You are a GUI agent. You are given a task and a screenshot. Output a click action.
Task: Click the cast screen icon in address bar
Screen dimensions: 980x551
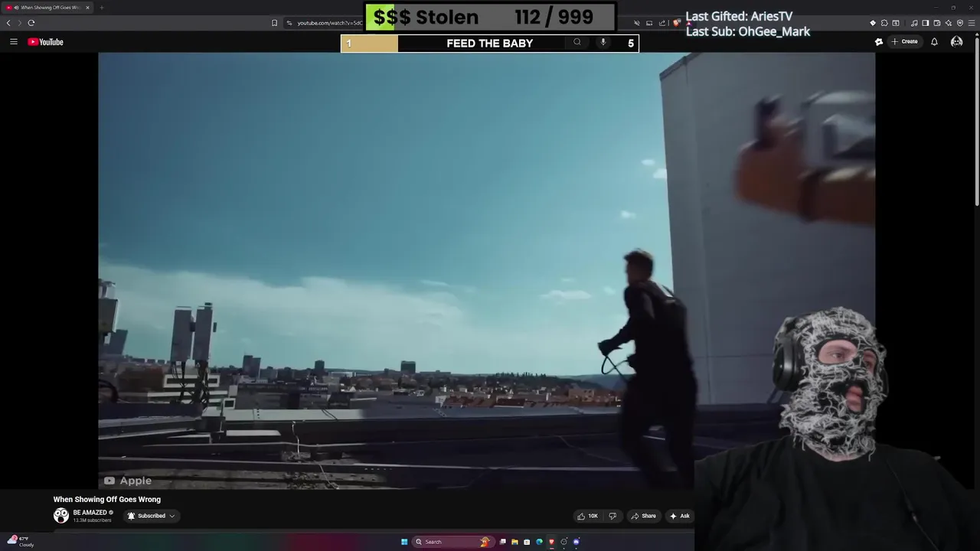(x=649, y=23)
